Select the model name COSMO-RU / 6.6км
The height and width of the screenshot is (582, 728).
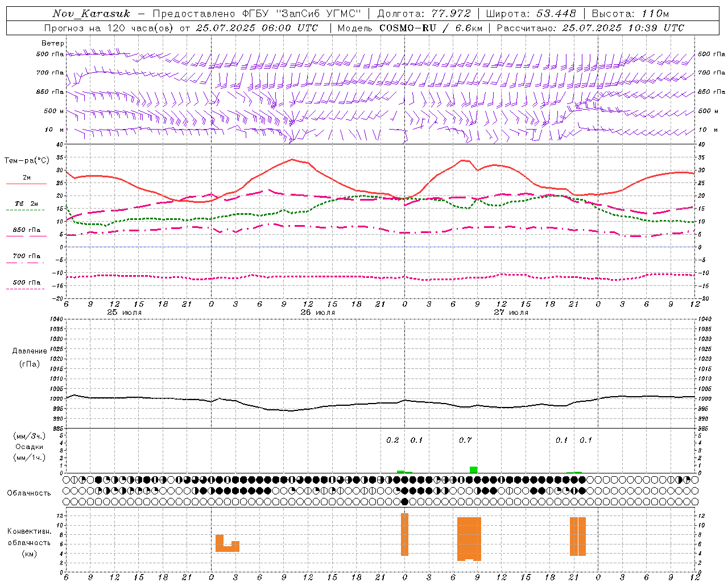pyautogui.click(x=431, y=28)
